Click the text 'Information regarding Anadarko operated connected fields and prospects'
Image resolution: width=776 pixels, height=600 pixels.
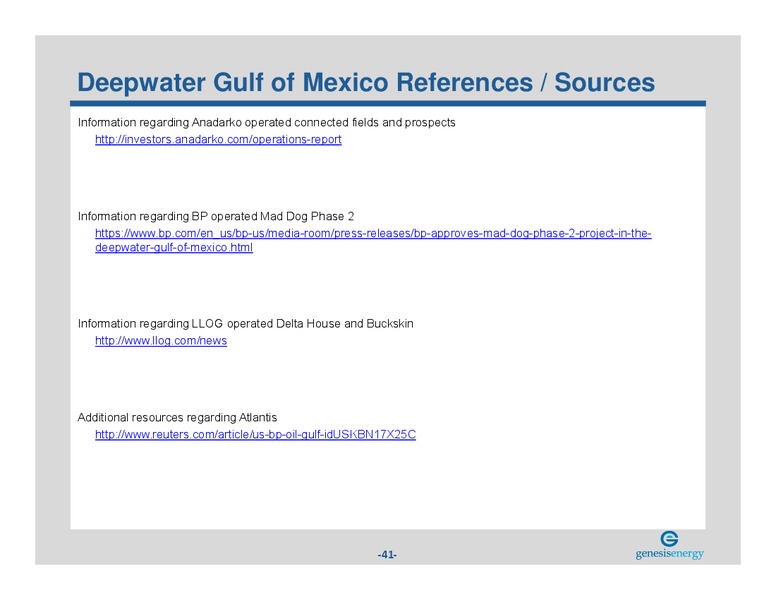tap(266, 122)
